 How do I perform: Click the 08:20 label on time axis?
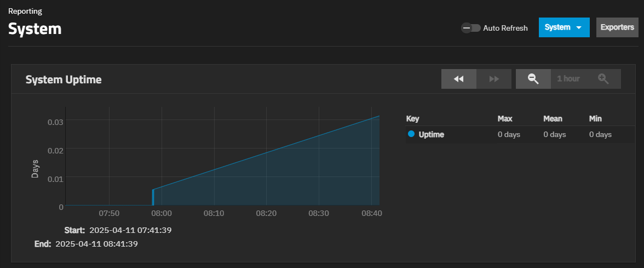click(266, 213)
